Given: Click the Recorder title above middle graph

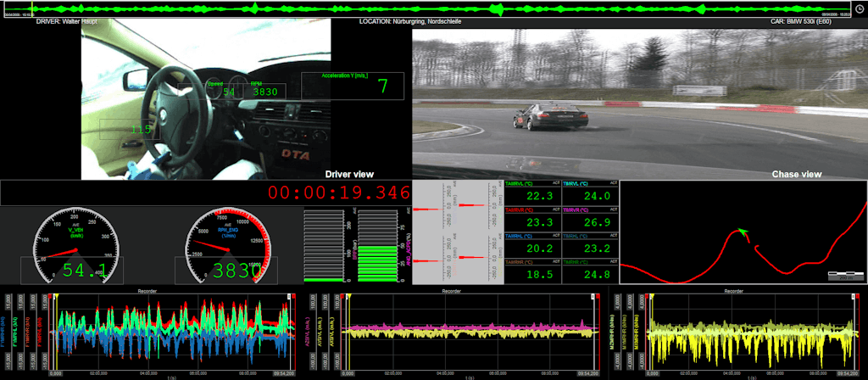Looking at the screenshot, I should pyautogui.click(x=453, y=290).
